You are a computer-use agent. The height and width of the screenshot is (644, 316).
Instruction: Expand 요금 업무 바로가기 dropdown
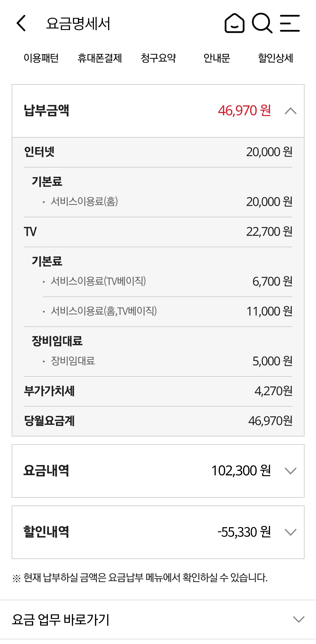point(298,619)
